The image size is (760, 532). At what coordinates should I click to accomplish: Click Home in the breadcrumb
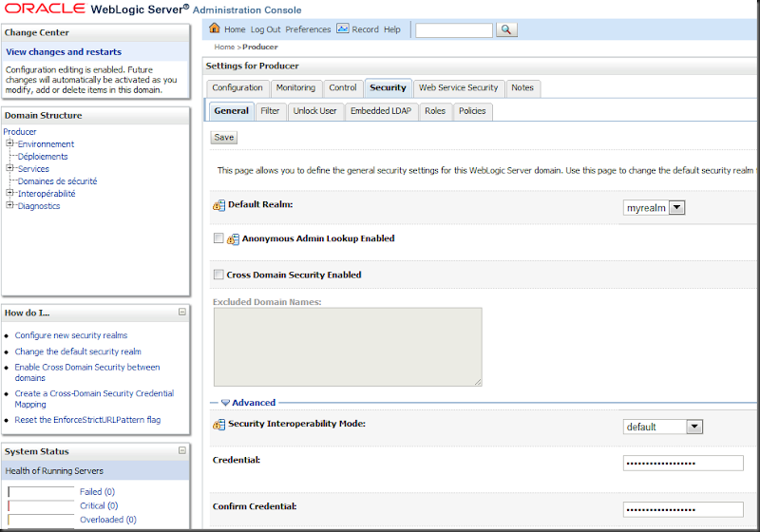(x=224, y=47)
